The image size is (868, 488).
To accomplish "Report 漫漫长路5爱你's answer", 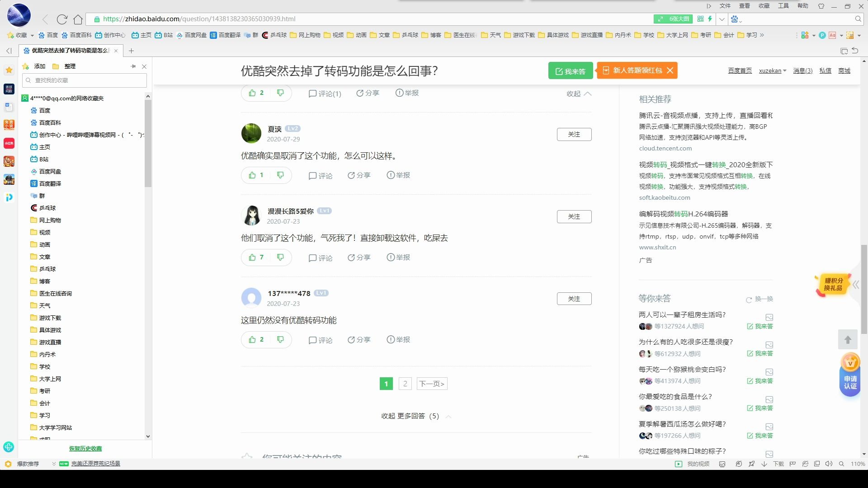I will [x=398, y=258].
